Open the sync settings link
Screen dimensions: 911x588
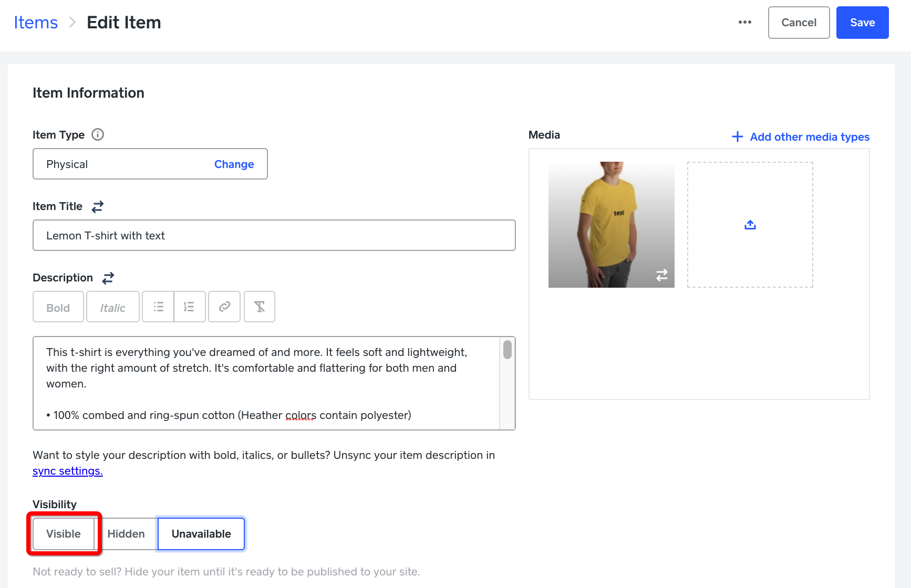[68, 471]
